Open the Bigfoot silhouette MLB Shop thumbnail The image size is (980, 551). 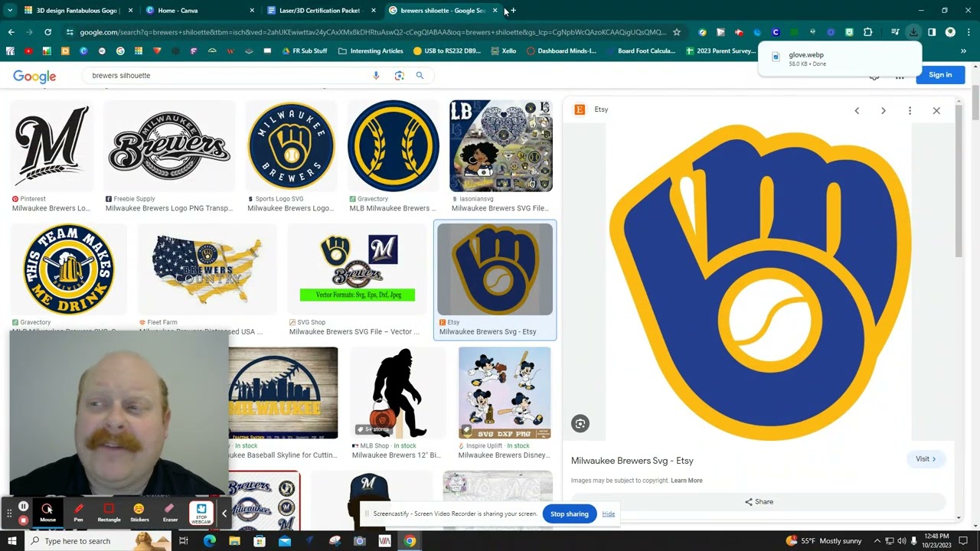tap(398, 393)
